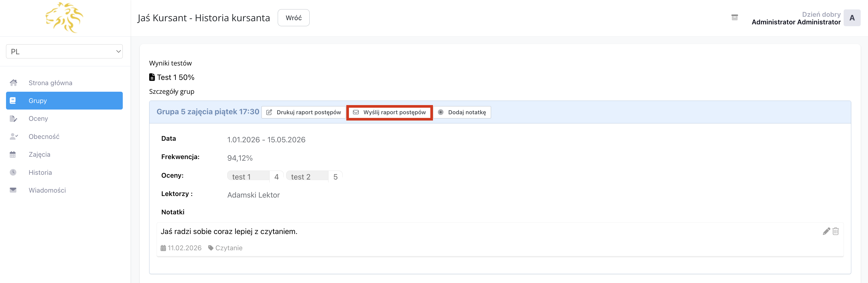Click Wyślij raport postępów button
Image resolution: width=868 pixels, height=283 pixels.
click(x=390, y=112)
